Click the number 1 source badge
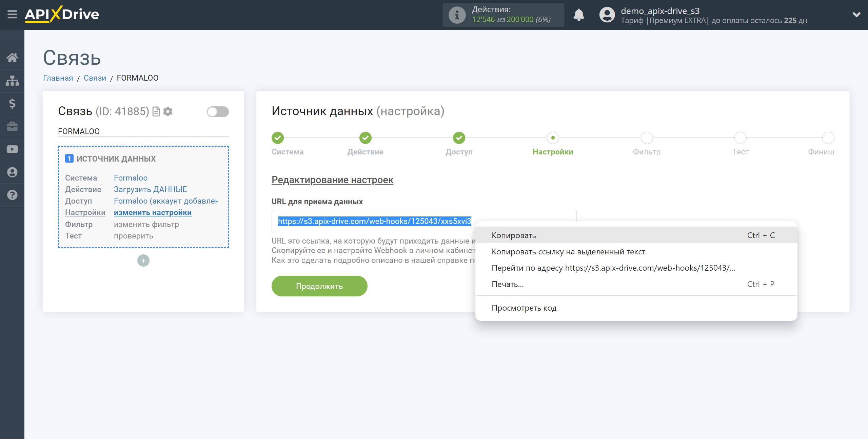The width and height of the screenshot is (868, 439). [x=69, y=159]
